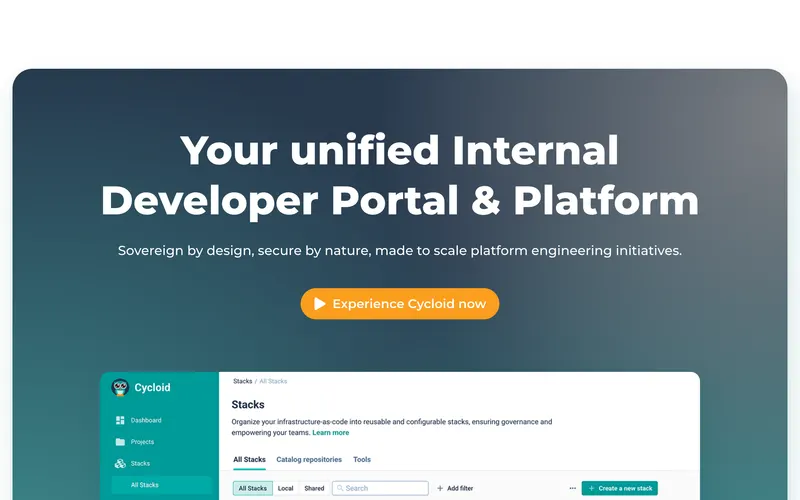Switch to the All Stacks tab
The image size is (800, 500).
[249, 460]
